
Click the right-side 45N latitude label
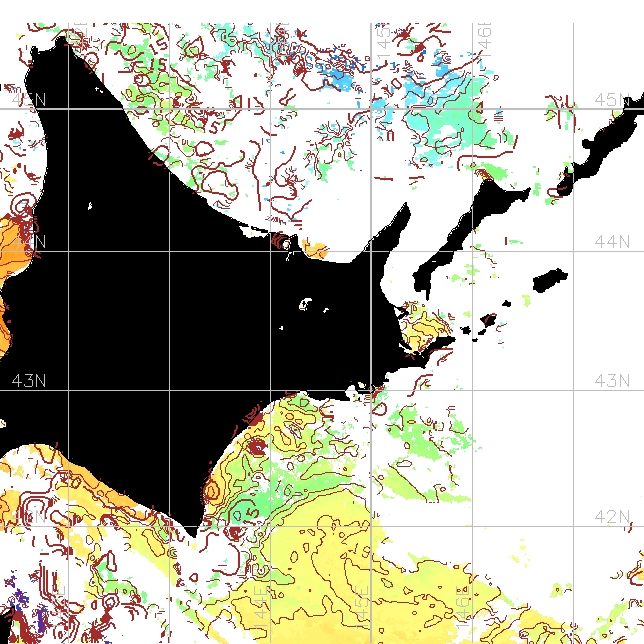pyautogui.click(x=612, y=99)
